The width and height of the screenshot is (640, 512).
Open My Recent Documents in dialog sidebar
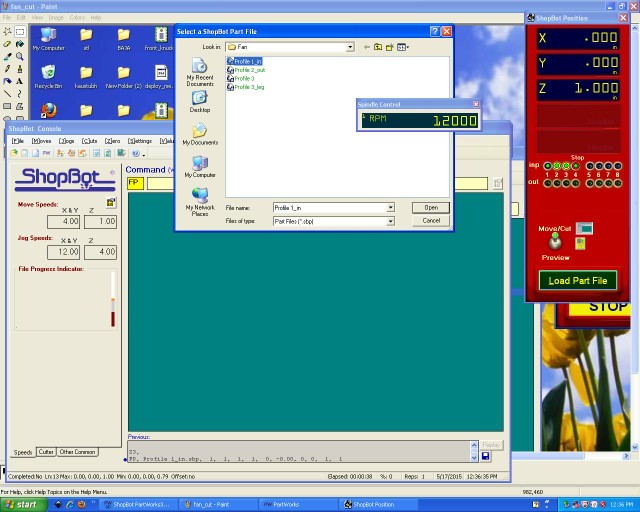[x=200, y=72]
